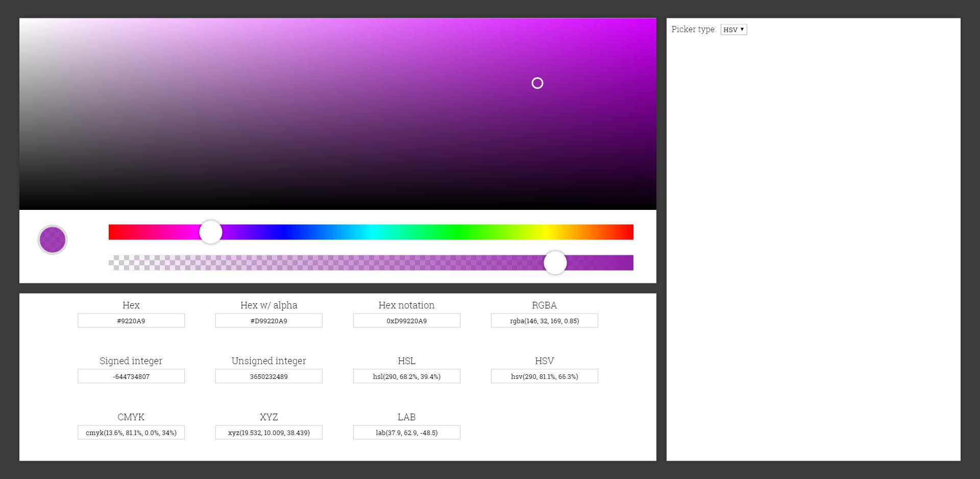Click the "Hex" label above #9220A9
This screenshot has height=479, width=980.
pyautogui.click(x=131, y=305)
